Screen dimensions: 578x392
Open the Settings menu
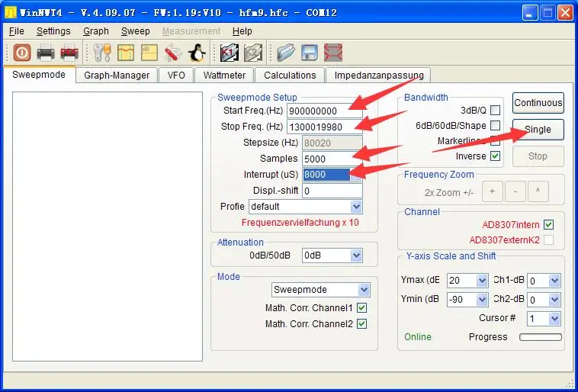[53, 31]
